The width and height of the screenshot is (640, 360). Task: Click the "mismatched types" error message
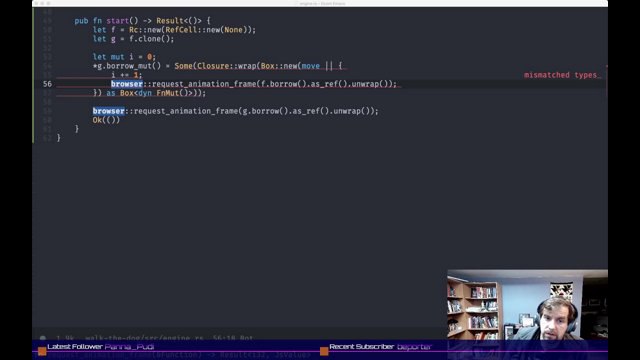coord(560,75)
